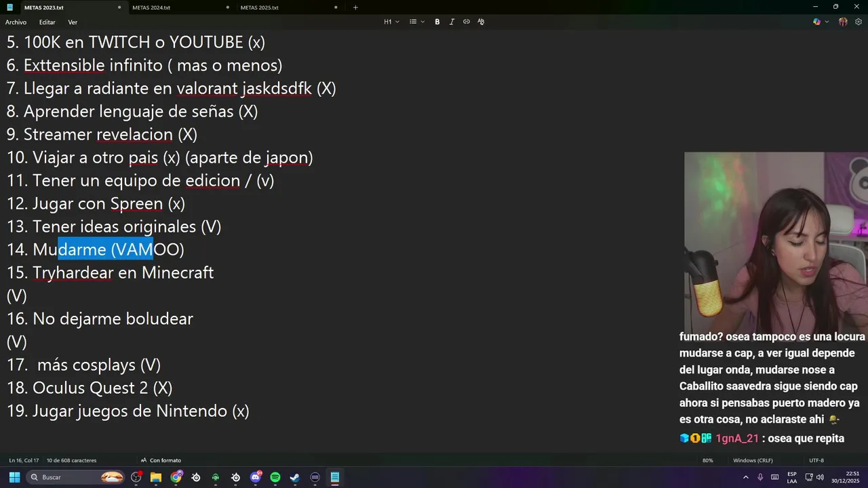Open Notepad settings gear
This screenshot has height=488, width=868.
pos(859,22)
